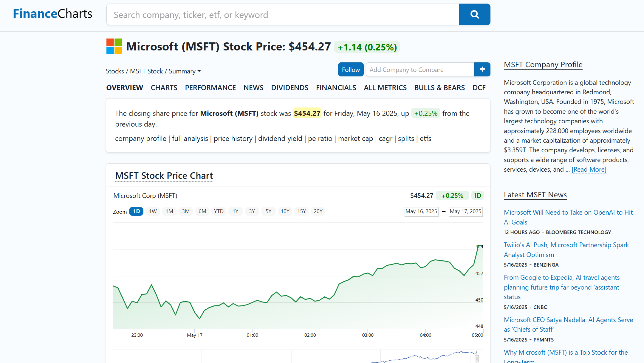Switch to the BULLS & BEARS tab

[x=439, y=88]
